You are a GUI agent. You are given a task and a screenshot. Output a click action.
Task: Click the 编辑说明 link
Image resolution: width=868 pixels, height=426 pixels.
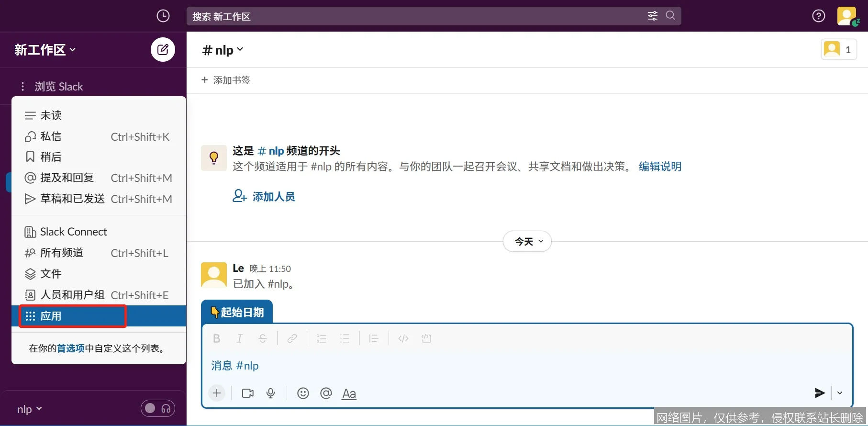660,167
